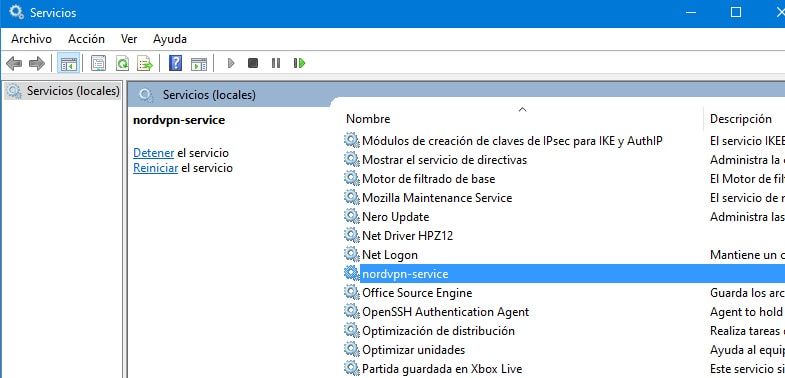Select Partida guardada en Xbox Live

(442, 369)
